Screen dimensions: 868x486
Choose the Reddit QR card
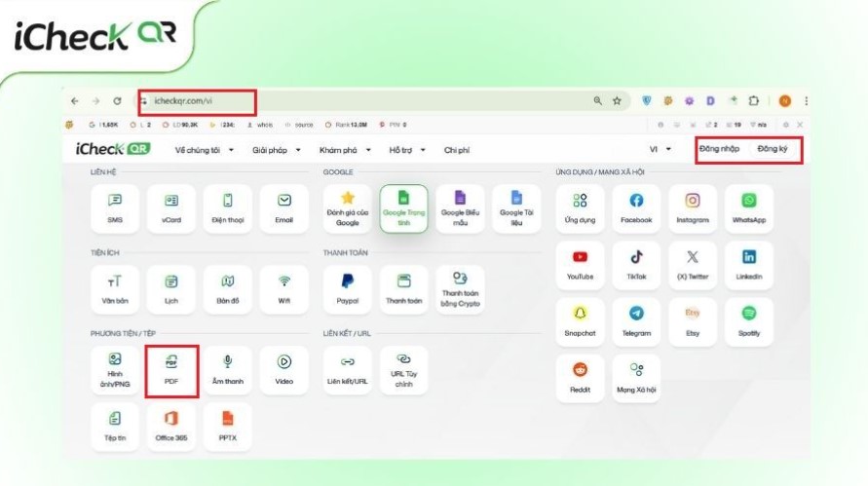point(581,378)
